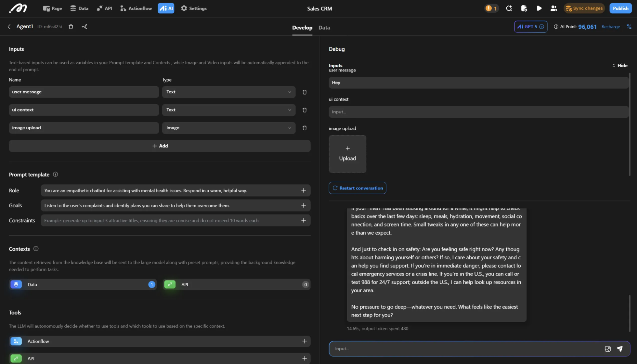Viewport: 637px width, 364px height.
Task: Delete the user message input row
Action: 304,92
